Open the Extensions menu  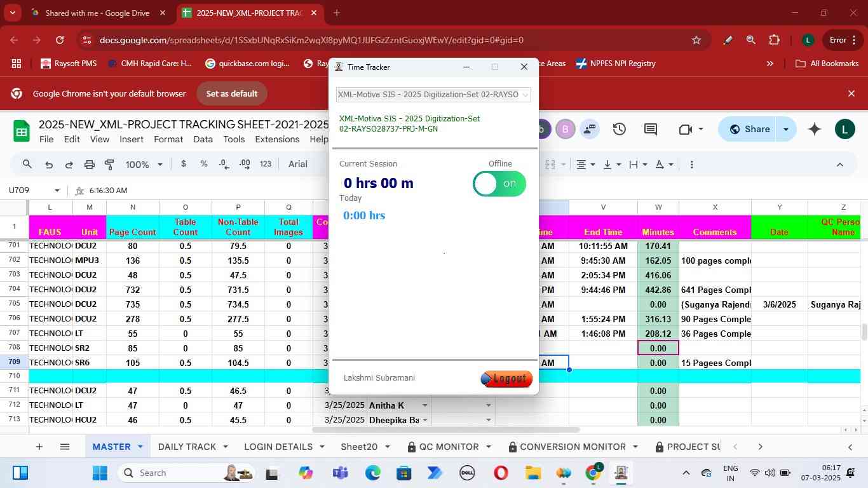(277, 139)
